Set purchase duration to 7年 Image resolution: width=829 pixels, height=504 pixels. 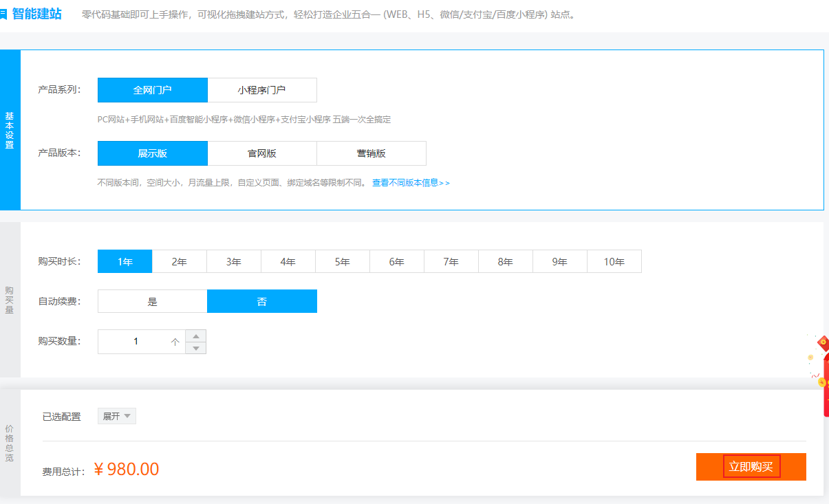451,261
